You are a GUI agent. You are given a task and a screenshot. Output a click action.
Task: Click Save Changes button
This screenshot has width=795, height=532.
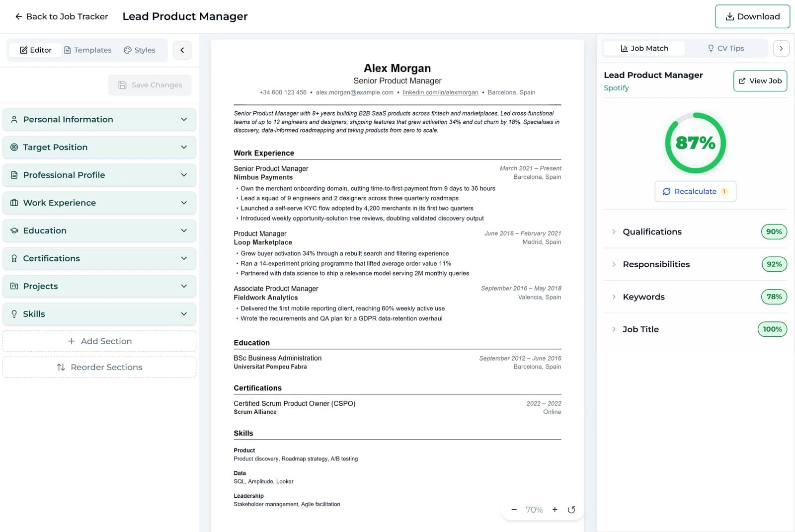click(x=150, y=85)
